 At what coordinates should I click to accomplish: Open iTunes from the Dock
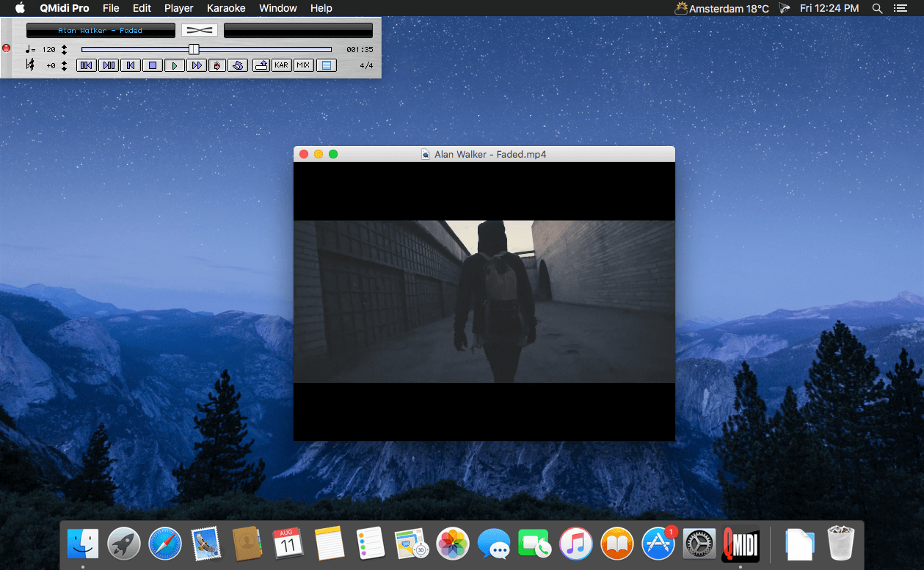point(576,544)
